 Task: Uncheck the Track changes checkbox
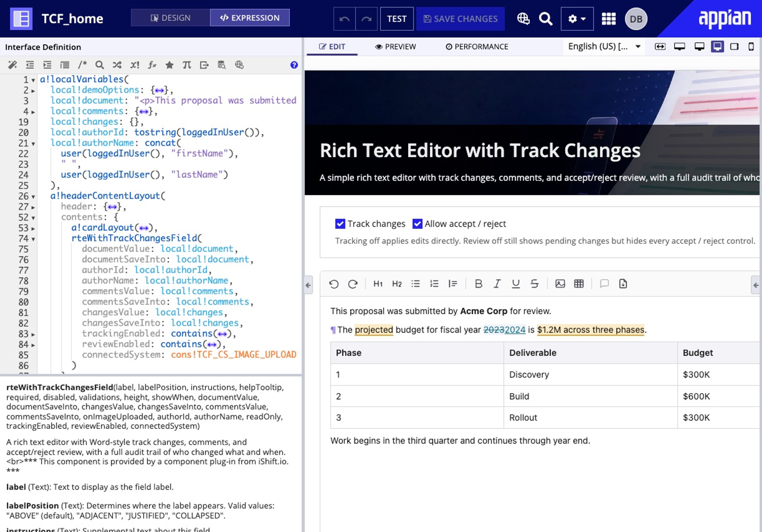coord(340,224)
